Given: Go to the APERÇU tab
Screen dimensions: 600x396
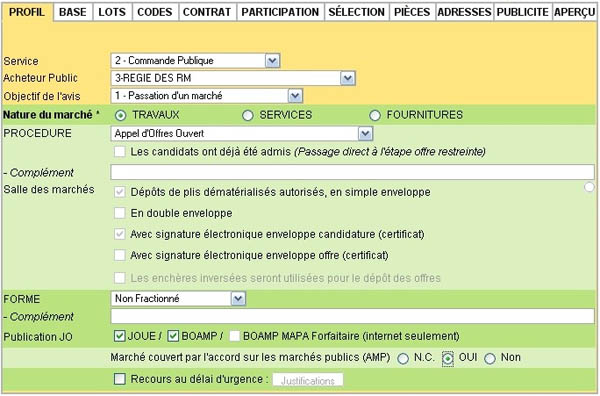Looking at the screenshot, I should coord(574,12).
